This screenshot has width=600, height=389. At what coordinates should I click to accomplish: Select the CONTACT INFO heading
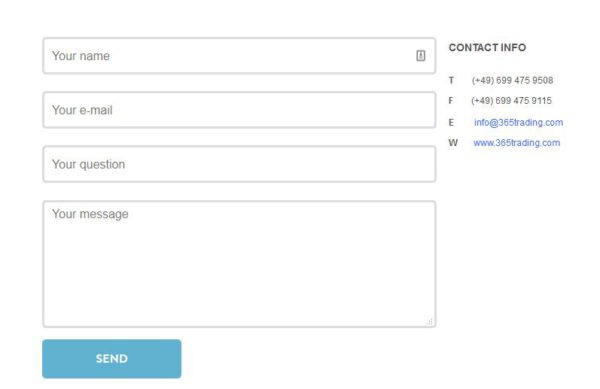coord(487,47)
